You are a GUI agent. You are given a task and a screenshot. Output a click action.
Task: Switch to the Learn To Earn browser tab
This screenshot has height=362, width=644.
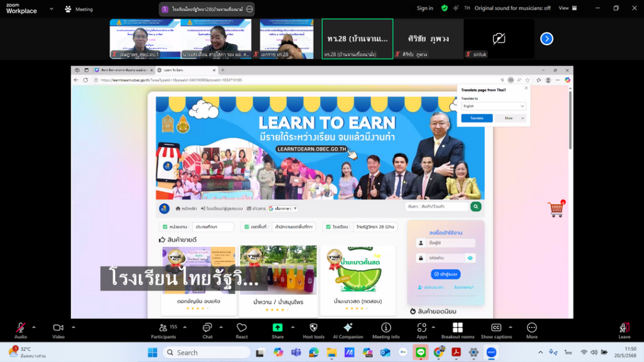tap(186, 70)
